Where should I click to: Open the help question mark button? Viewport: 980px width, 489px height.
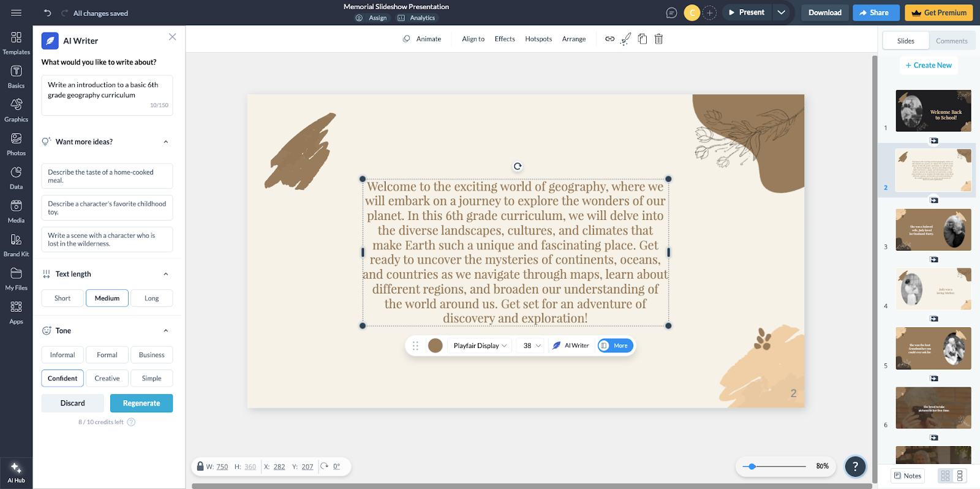click(855, 467)
